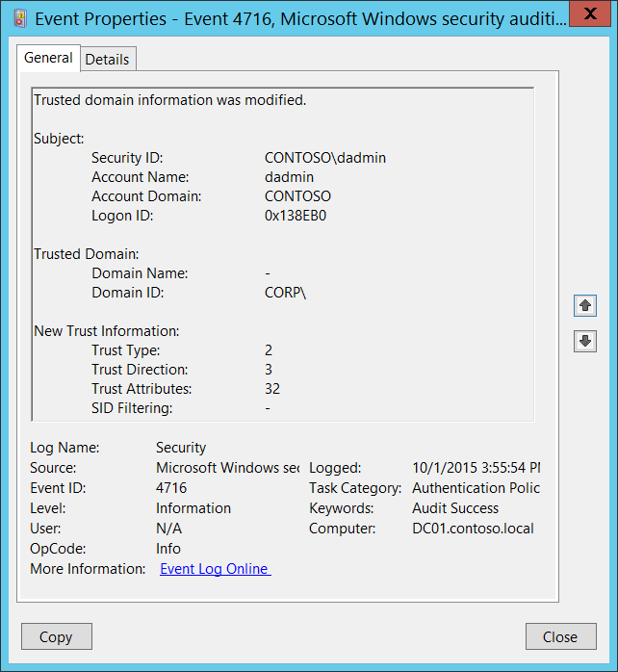Click the 'More Information:' label

(88, 569)
